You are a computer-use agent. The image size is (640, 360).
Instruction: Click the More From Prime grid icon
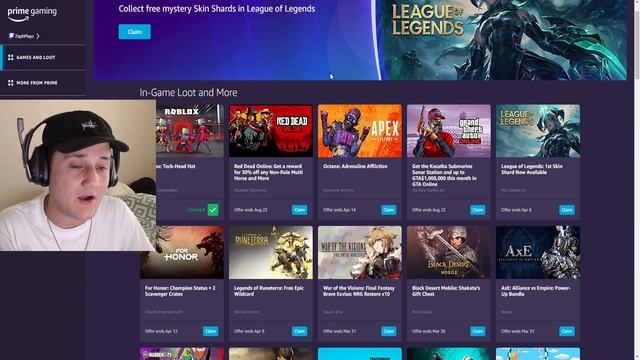click(x=11, y=83)
